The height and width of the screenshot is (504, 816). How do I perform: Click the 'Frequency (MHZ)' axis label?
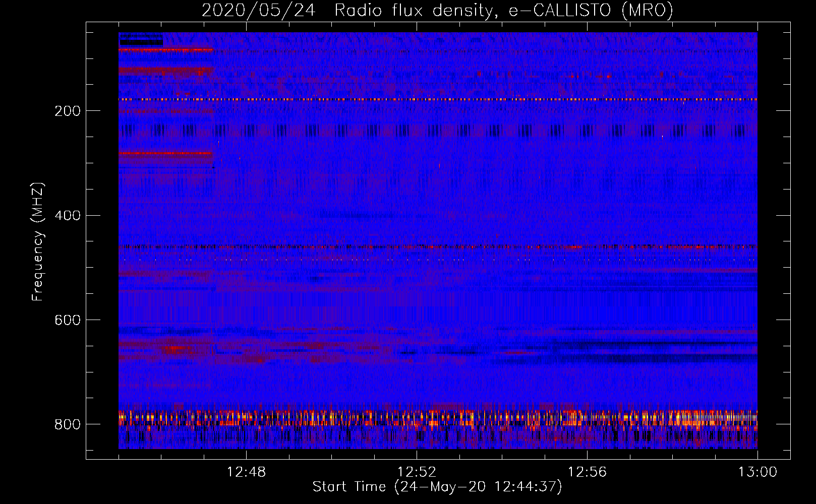(38, 242)
